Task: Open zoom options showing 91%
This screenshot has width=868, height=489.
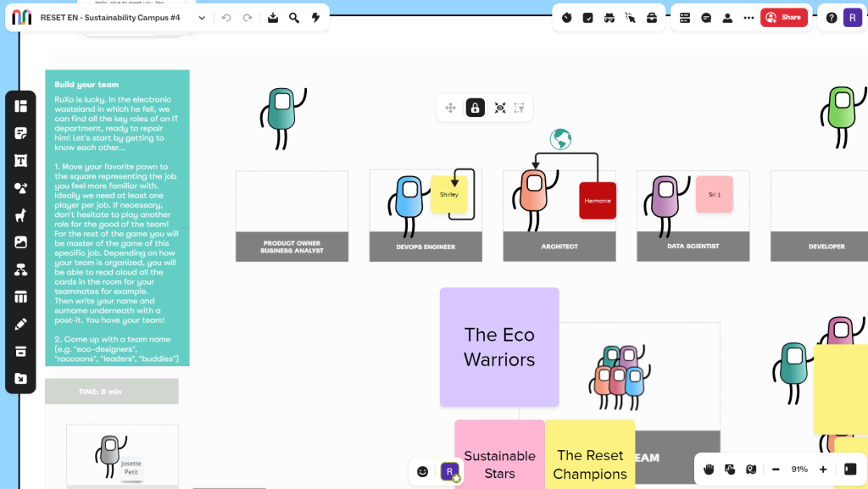Action: click(x=798, y=469)
